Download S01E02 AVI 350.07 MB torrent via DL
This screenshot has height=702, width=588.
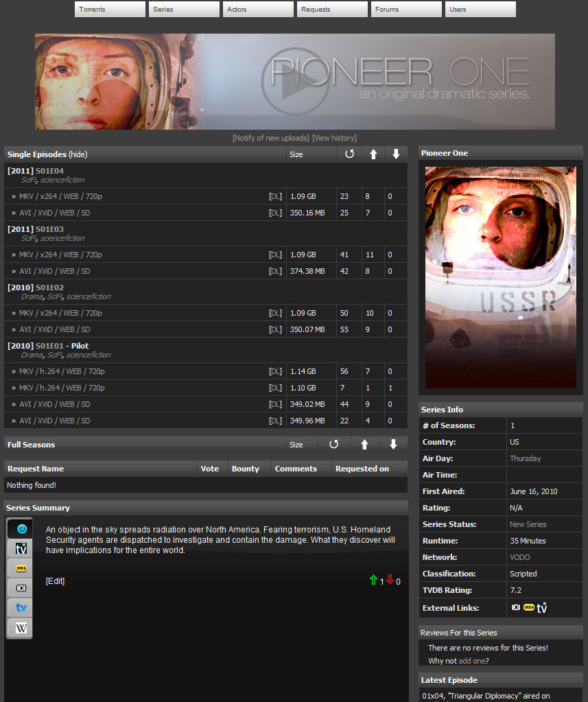point(275,329)
